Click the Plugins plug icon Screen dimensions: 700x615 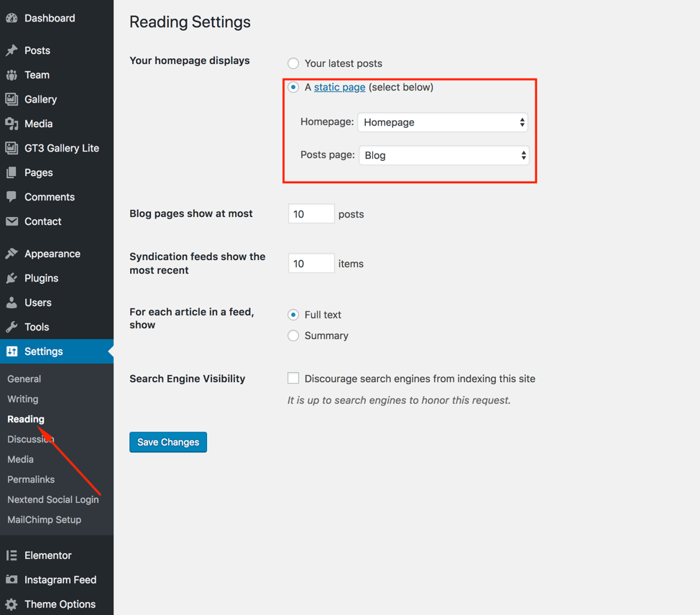point(11,278)
